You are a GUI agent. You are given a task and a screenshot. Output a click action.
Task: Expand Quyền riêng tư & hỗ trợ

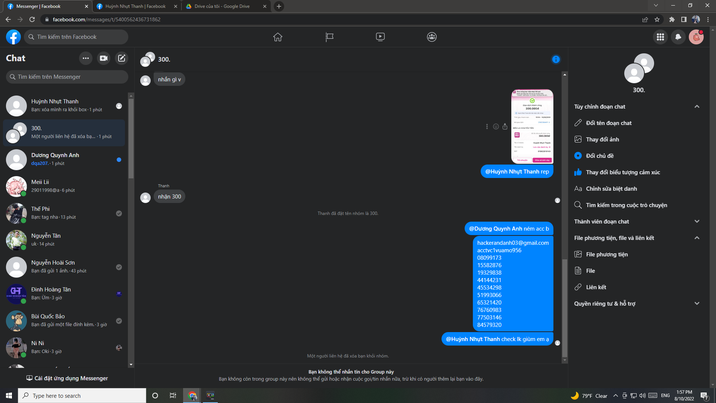click(x=697, y=303)
